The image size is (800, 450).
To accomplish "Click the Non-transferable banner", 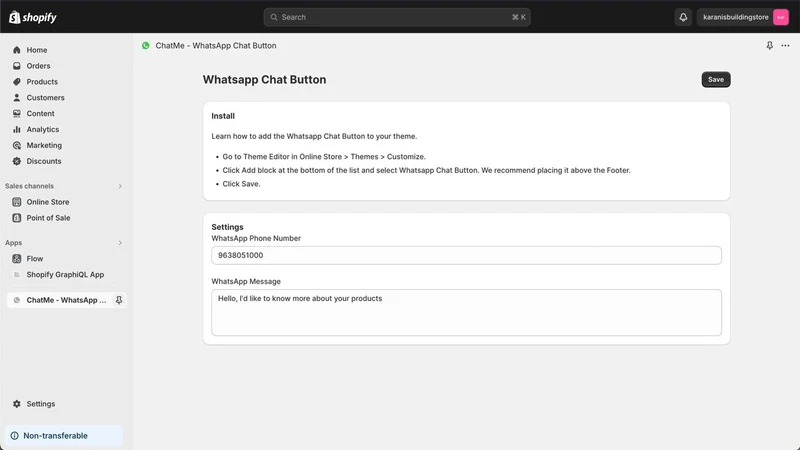I will point(64,436).
